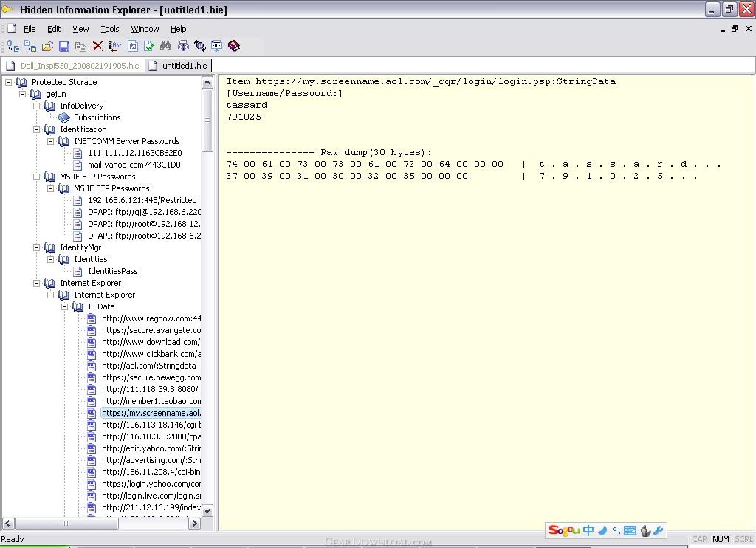
Task: Click the FILE presentation board icon
Action: click(x=217, y=46)
